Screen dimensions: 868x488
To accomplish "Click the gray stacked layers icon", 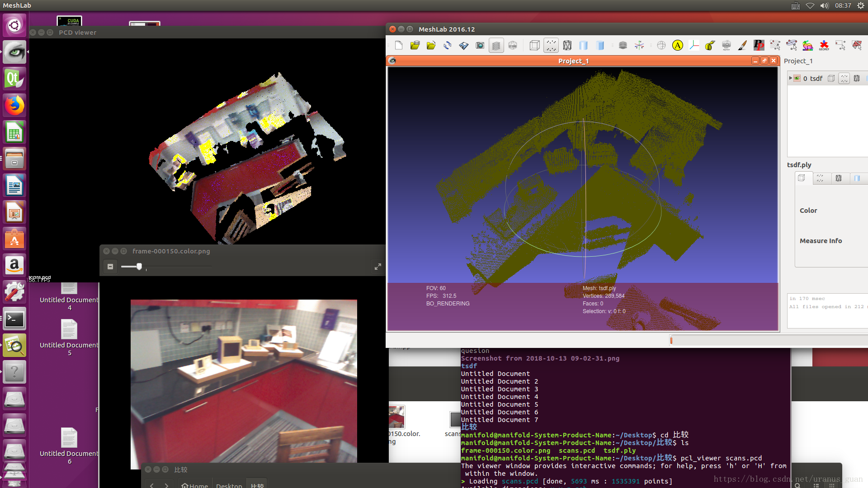I will point(623,45).
